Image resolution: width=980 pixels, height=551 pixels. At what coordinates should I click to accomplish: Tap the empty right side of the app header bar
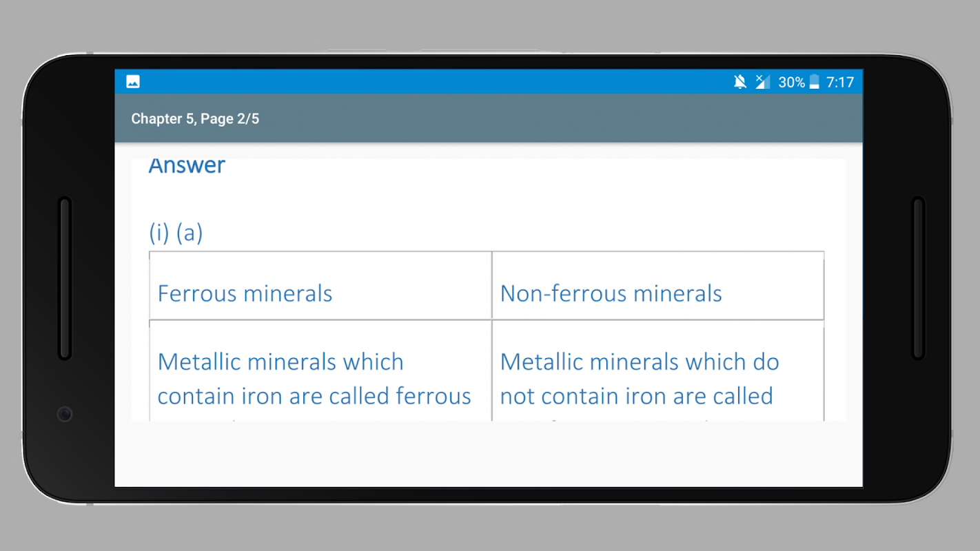point(620,118)
